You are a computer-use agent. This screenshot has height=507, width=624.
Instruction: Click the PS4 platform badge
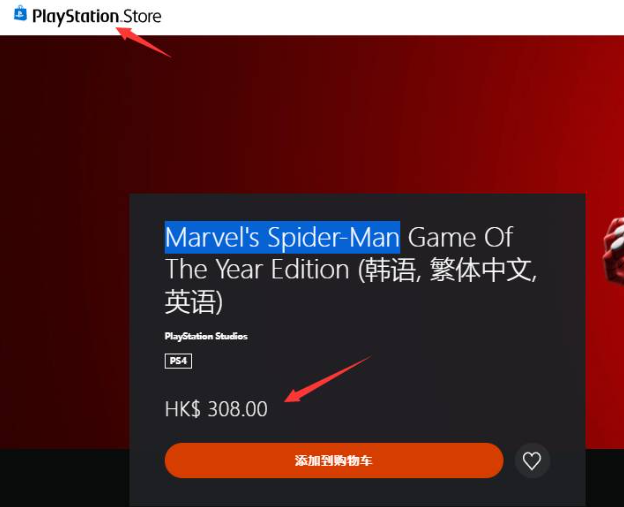[178, 361]
